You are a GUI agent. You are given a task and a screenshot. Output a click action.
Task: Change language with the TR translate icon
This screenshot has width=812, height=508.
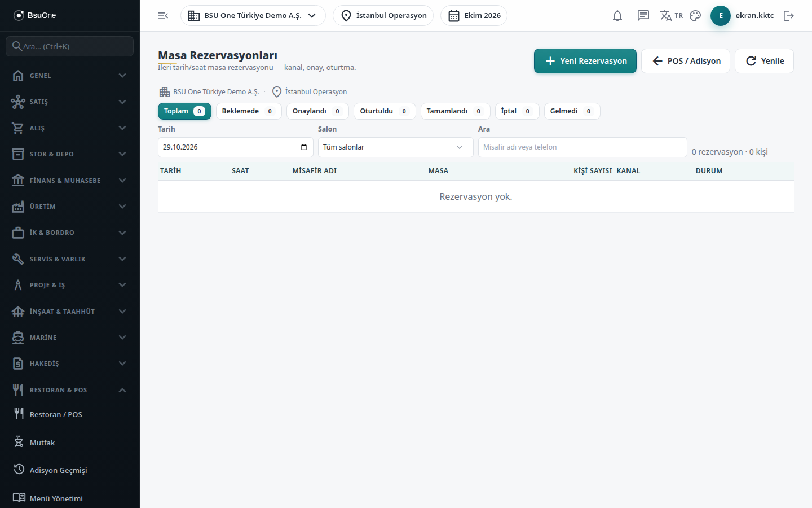click(671, 16)
